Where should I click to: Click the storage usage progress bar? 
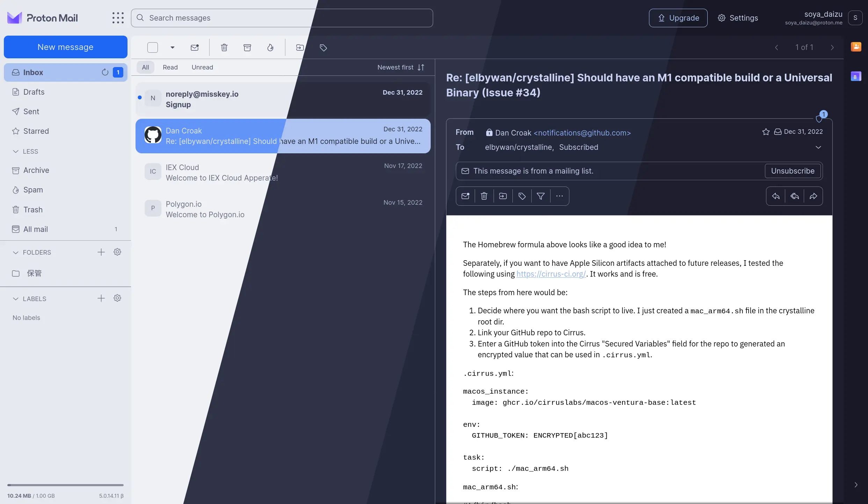[x=65, y=485]
